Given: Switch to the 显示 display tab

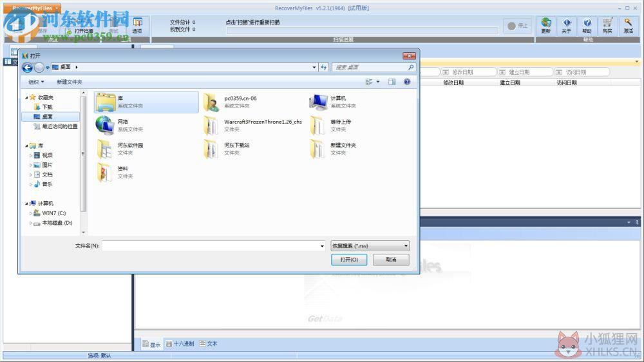Looking at the screenshot, I should coord(151,345).
